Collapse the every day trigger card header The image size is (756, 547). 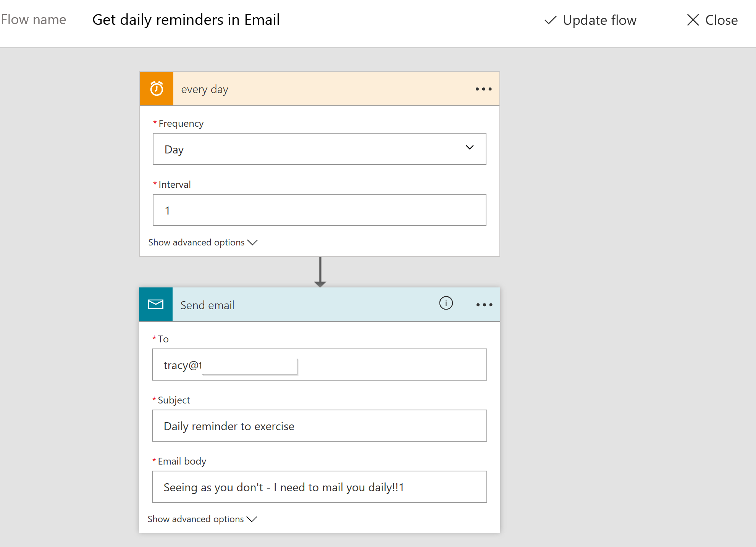(x=267, y=89)
